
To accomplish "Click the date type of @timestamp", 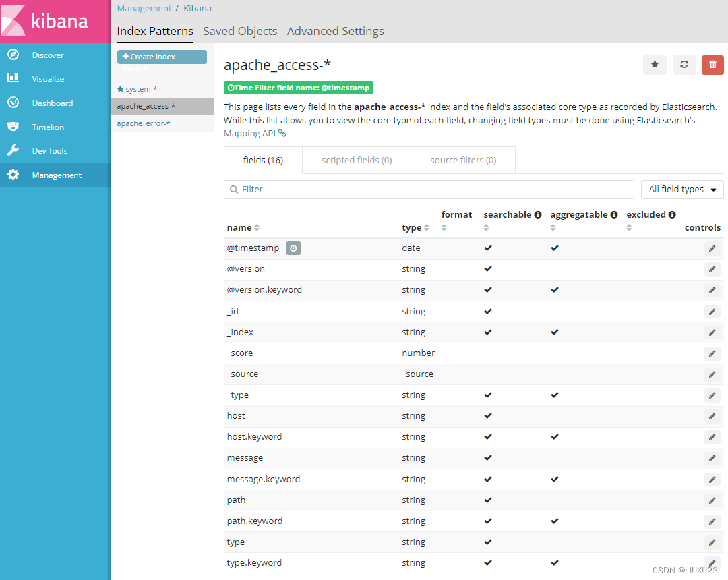I will pos(411,248).
